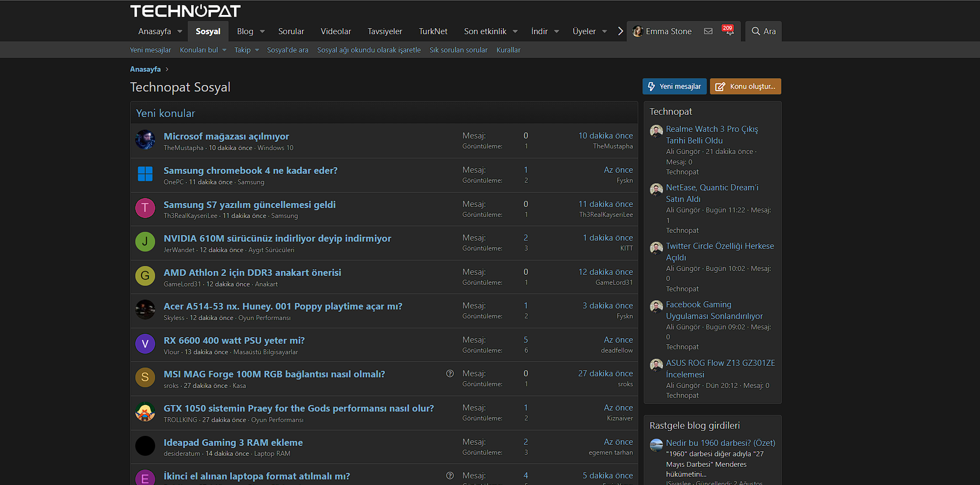
Task: Click the blog author avatar beside Nedir bu 1960 darbesi
Action: coord(656,445)
